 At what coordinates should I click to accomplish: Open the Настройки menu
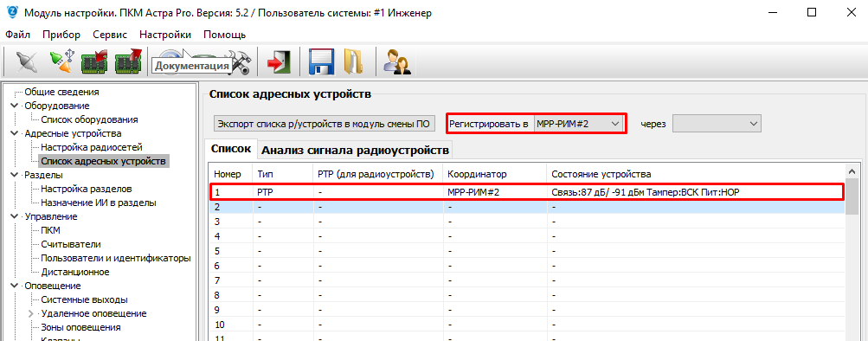(x=165, y=35)
